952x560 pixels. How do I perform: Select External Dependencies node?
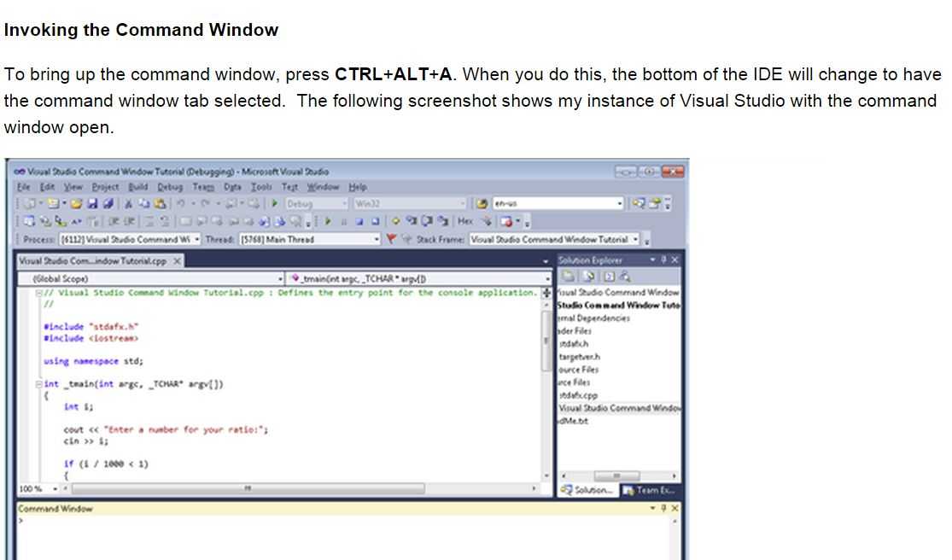click(593, 318)
